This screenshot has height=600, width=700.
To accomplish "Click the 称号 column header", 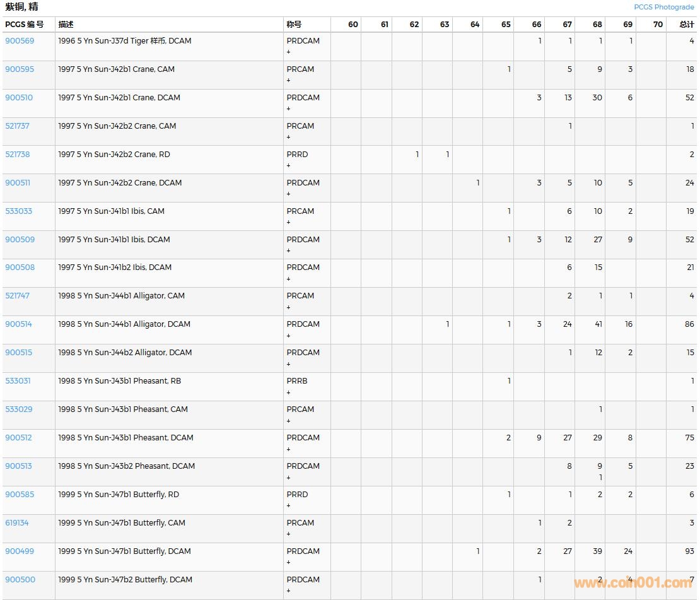I will (x=294, y=25).
